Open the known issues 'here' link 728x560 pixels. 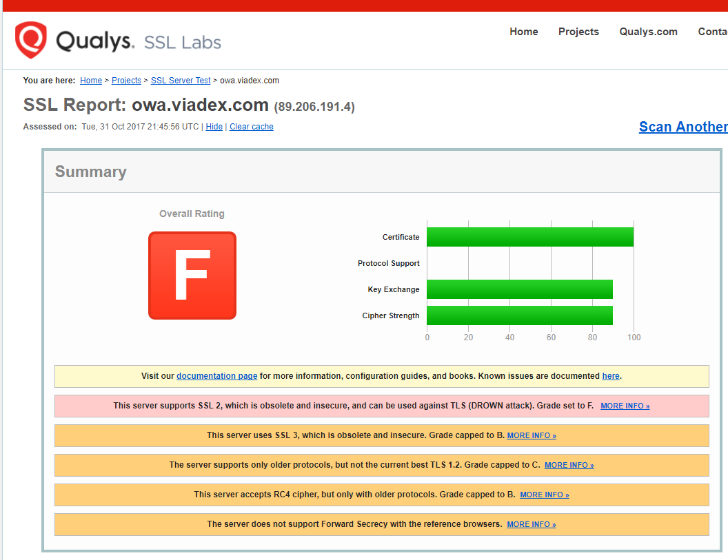(611, 376)
